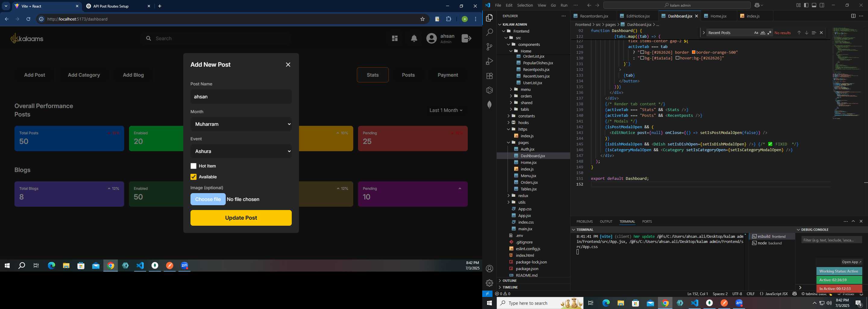This screenshot has width=868, height=309.
Task: Open the Last 1 Month dropdown
Action: click(446, 110)
